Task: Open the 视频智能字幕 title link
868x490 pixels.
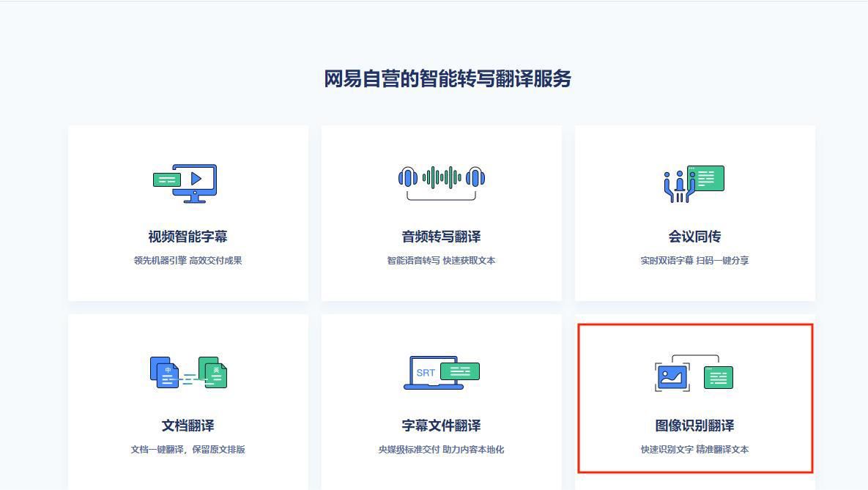Action: pos(188,237)
